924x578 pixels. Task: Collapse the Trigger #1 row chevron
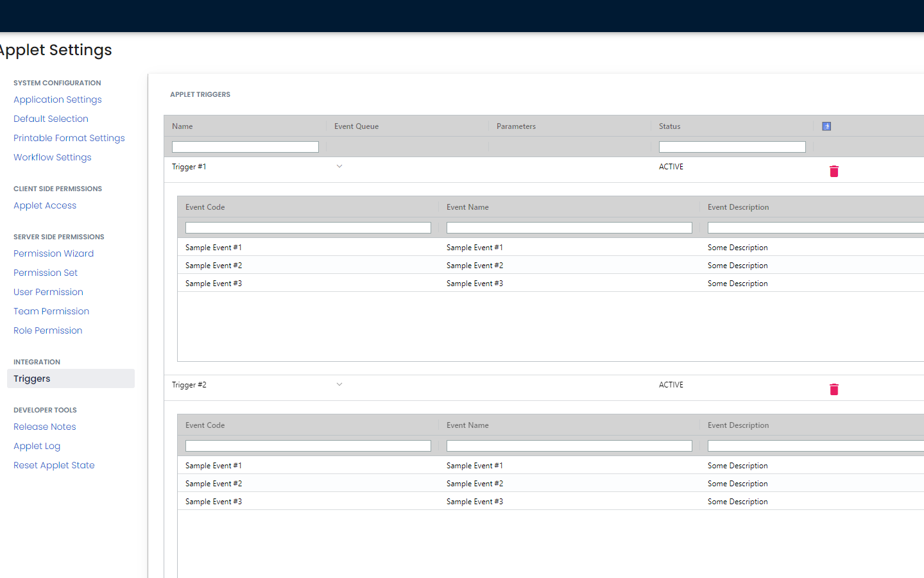pyautogui.click(x=339, y=167)
